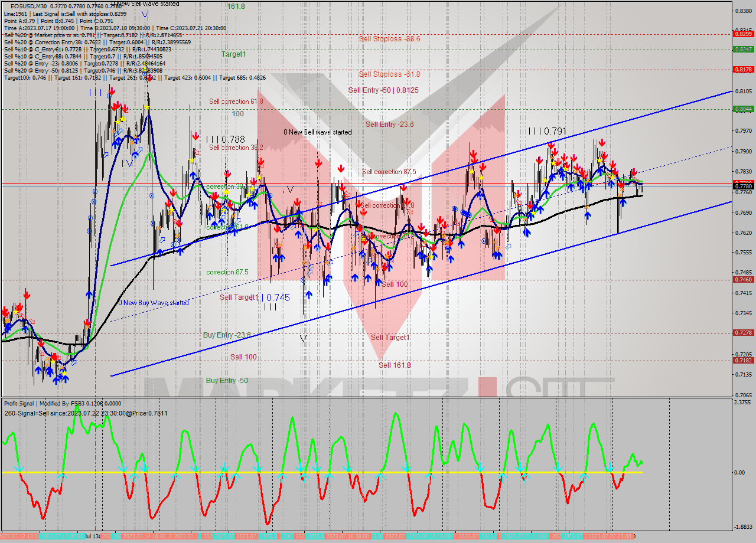Click the -1.8833 indicator scale value
Screen dimensions: 756x543
pyautogui.click(x=742, y=527)
